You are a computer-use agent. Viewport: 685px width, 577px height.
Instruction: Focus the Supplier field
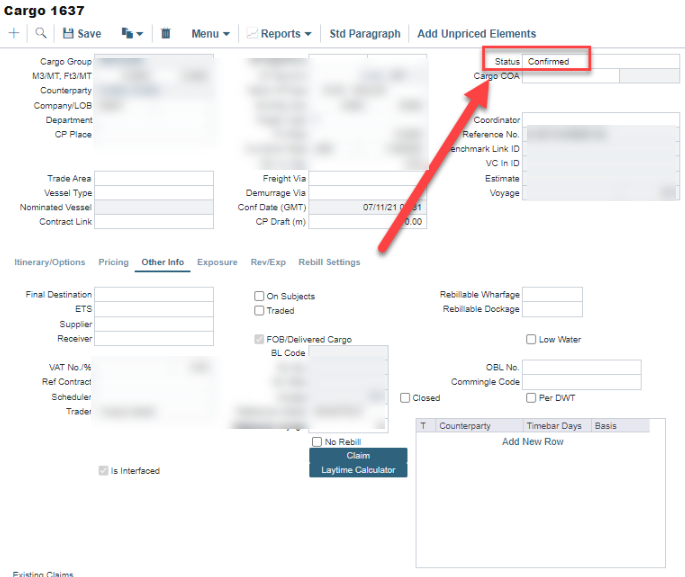pyautogui.click(x=154, y=324)
